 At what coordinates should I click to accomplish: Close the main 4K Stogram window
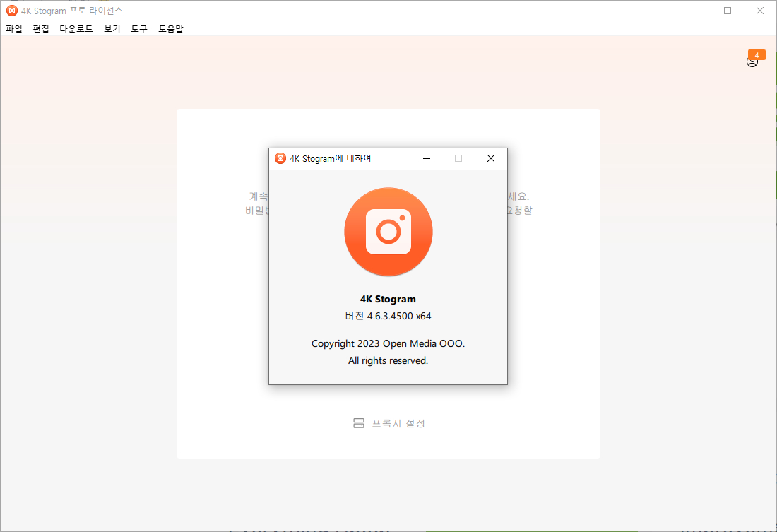pyautogui.click(x=759, y=11)
